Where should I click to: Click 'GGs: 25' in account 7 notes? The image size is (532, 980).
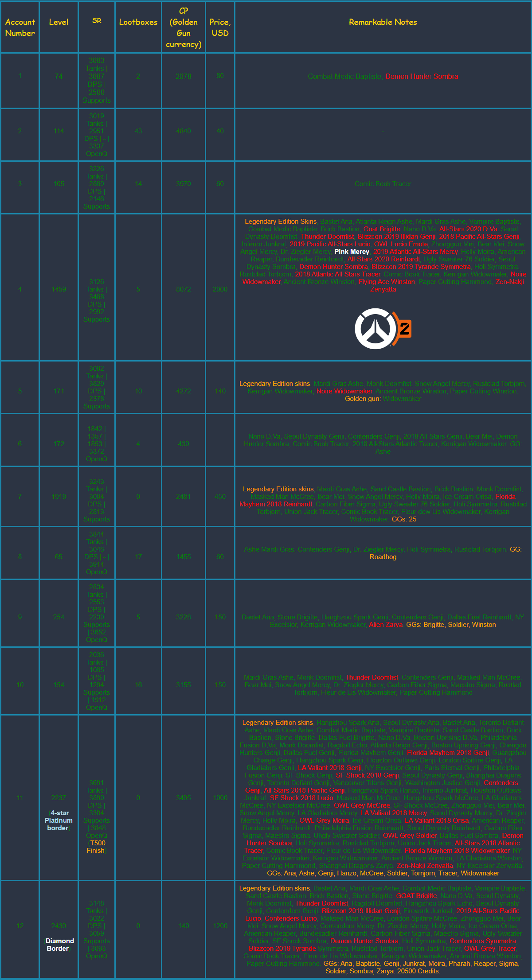[404, 519]
